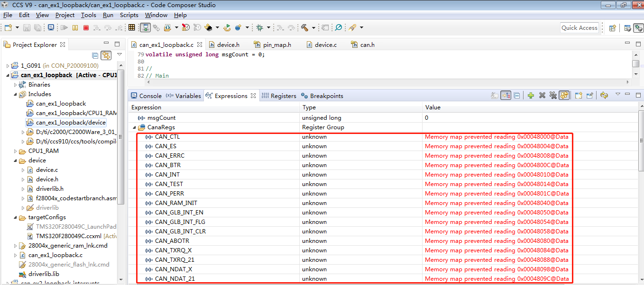Open the Expressions View Menu dropdown triangle
Viewport: 644px width, 285px height.
pos(618,95)
